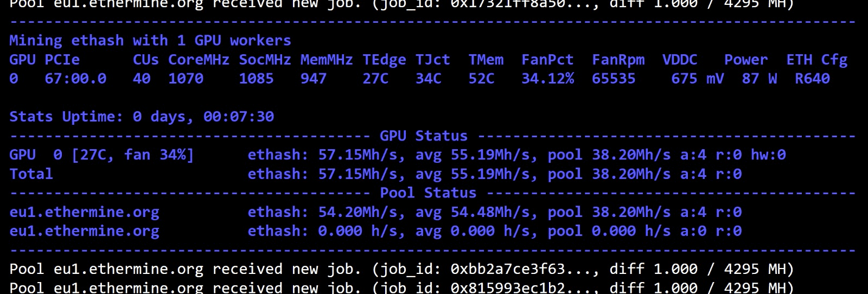
Task: Click the R640 config value
Action: coord(812,79)
